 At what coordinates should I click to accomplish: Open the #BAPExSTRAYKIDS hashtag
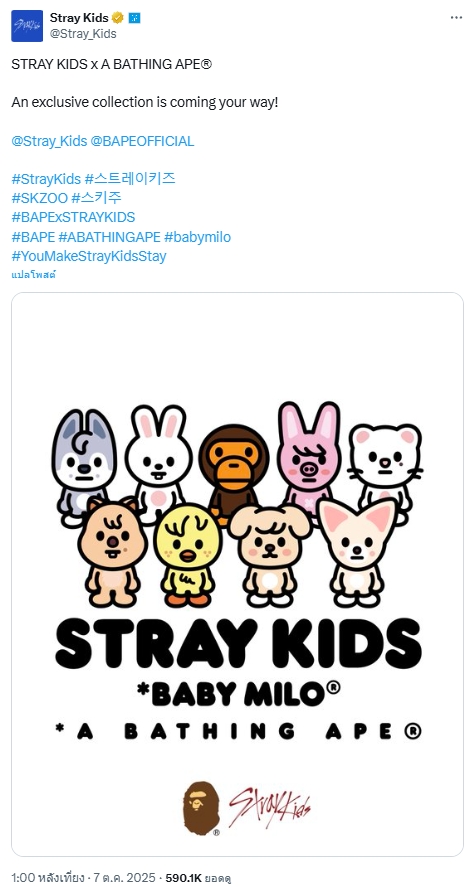click(x=73, y=218)
